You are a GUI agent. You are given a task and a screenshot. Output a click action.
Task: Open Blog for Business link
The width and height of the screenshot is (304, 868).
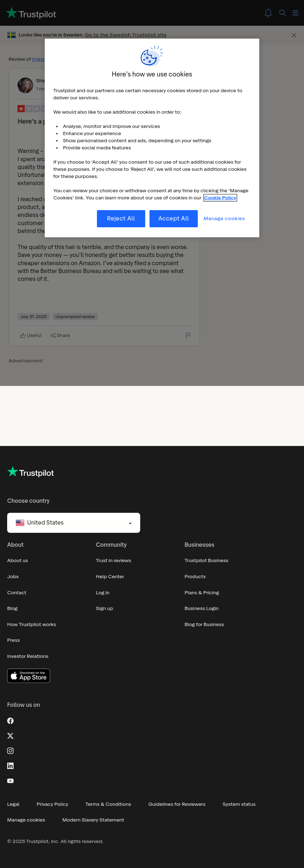click(204, 625)
